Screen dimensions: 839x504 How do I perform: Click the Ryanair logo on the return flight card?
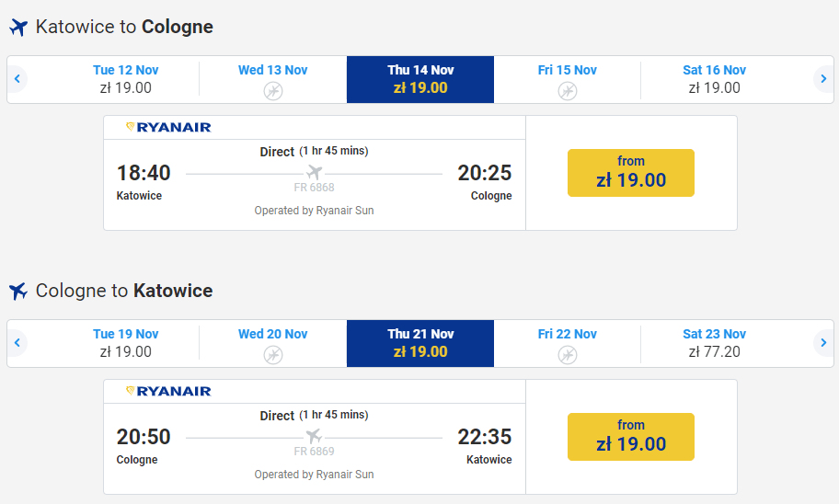pos(168,391)
